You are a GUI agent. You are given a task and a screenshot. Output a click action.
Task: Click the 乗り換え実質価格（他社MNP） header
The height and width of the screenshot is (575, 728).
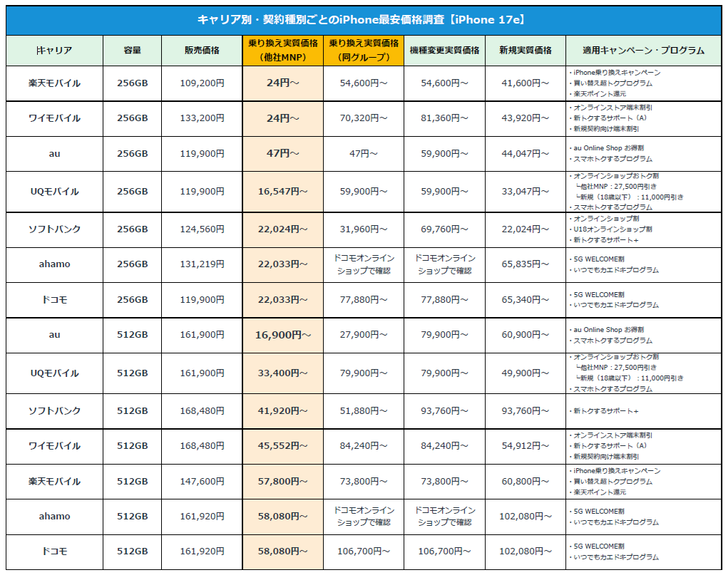[283, 51]
